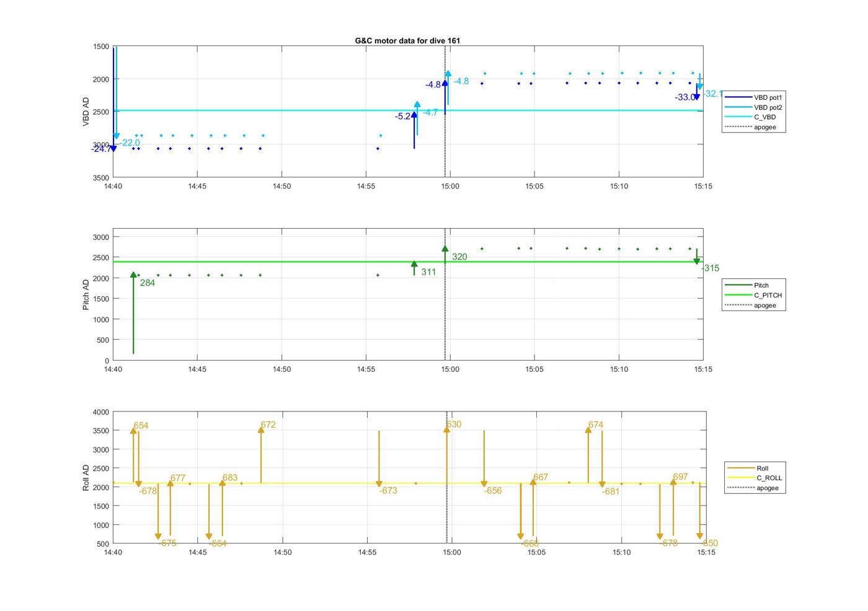Click the '15:00' tick under the VBD plot

pyautogui.click(x=450, y=186)
